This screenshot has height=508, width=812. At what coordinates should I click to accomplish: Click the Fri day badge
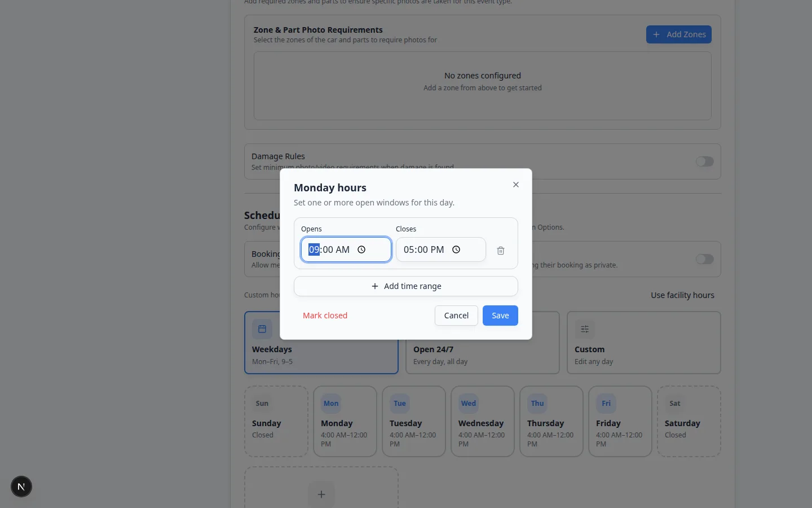point(606,404)
